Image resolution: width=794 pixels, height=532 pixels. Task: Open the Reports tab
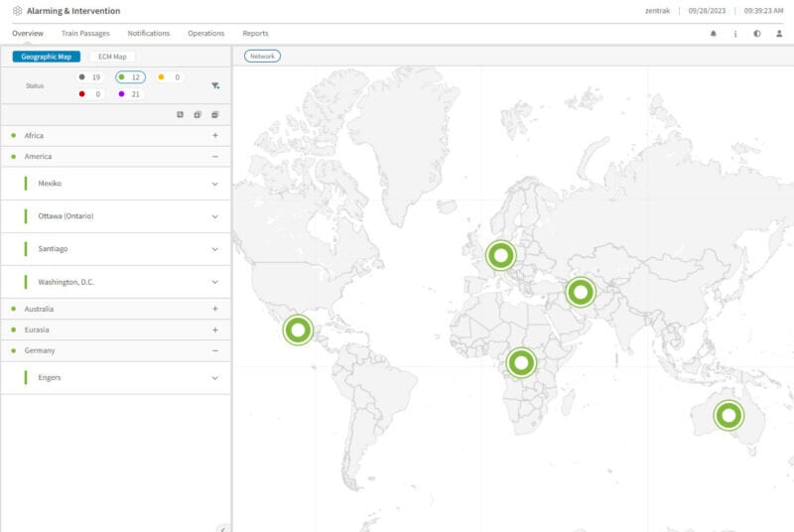click(255, 34)
